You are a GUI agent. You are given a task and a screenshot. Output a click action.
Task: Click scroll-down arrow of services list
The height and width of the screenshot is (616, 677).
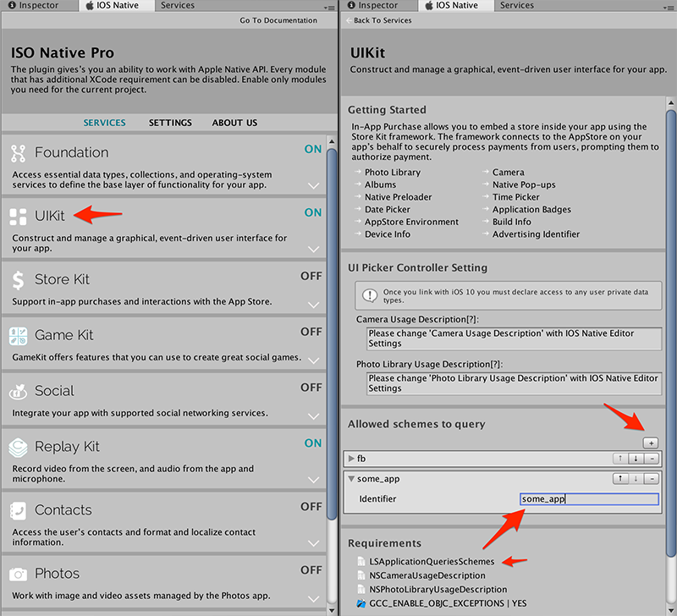[332, 610]
